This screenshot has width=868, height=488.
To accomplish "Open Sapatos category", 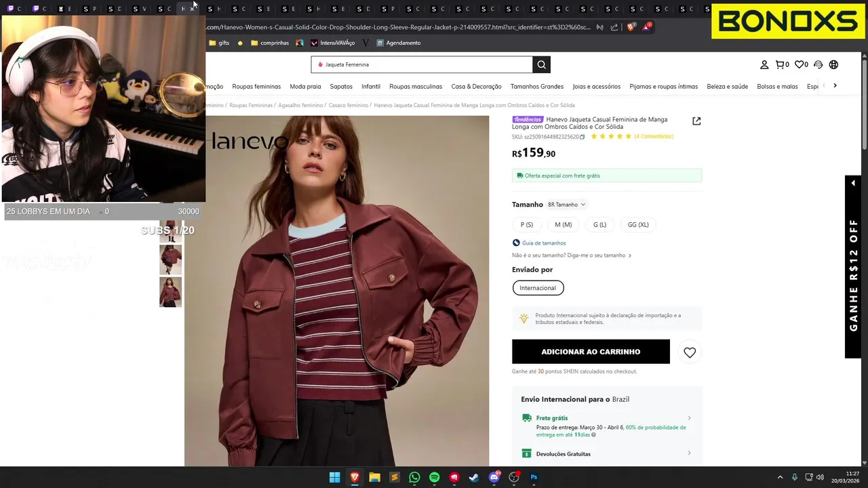I will coord(341,87).
